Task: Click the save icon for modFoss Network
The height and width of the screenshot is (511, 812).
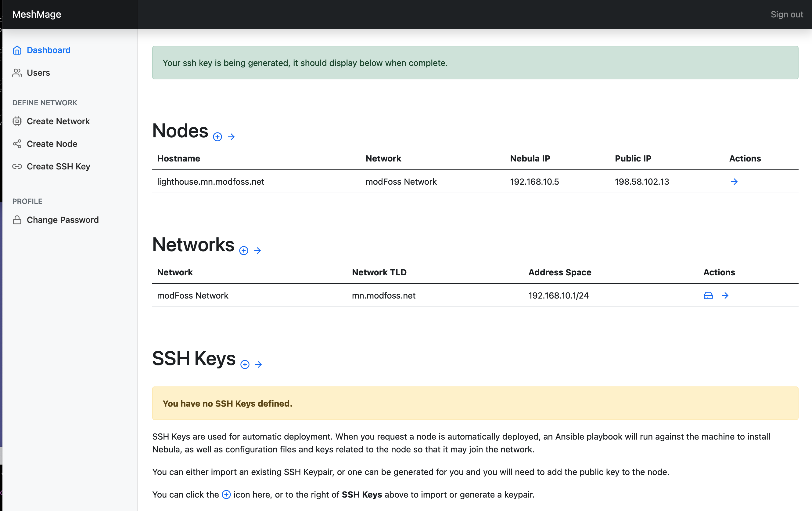Action: coord(708,295)
